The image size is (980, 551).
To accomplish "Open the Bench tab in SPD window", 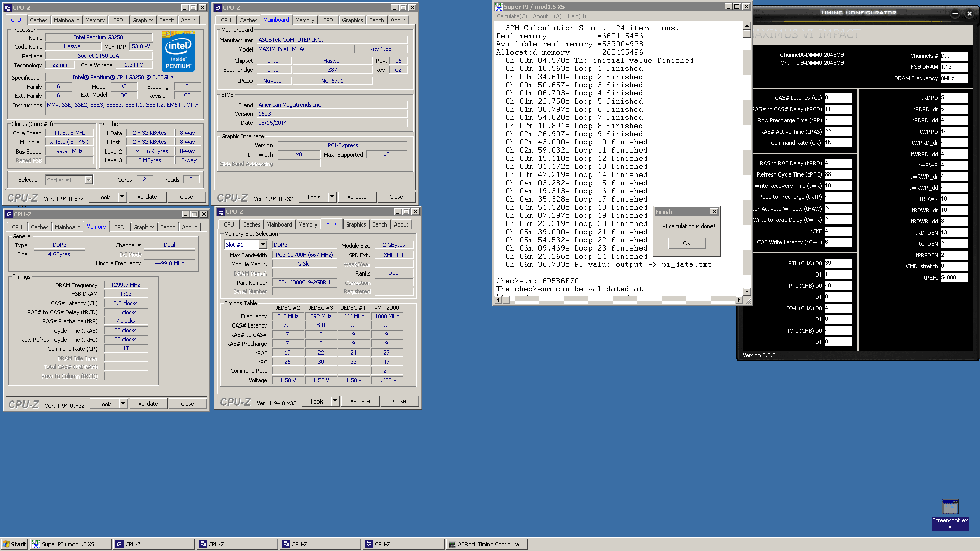I will click(x=379, y=224).
